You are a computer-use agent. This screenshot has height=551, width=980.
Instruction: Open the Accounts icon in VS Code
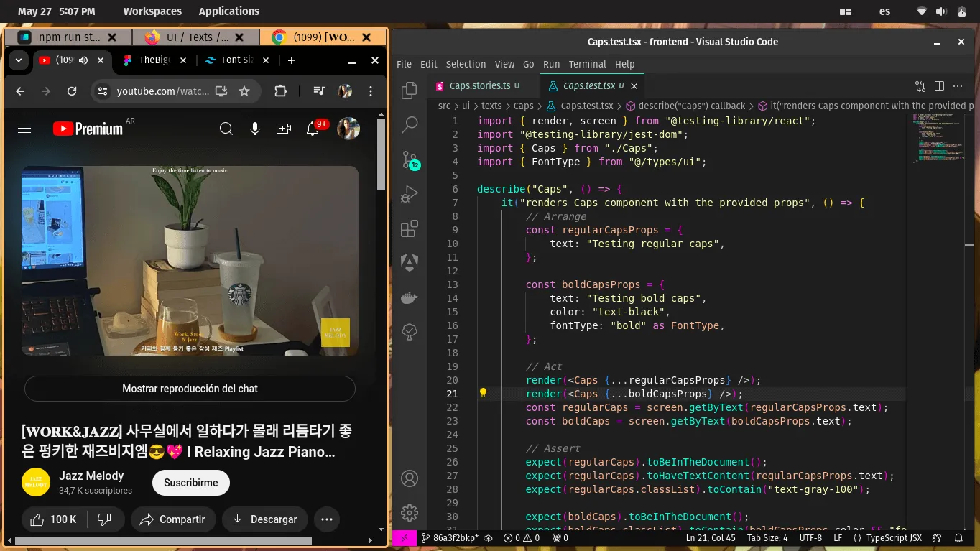pos(410,478)
